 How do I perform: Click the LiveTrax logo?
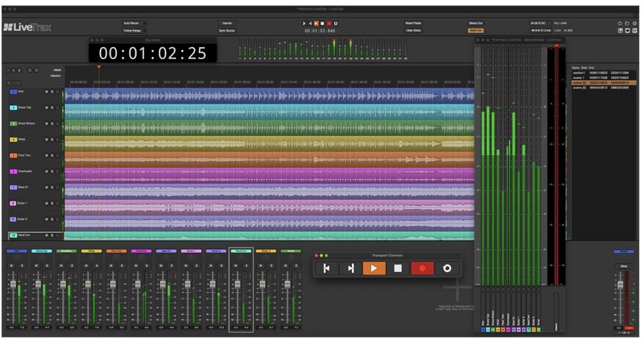[27, 27]
